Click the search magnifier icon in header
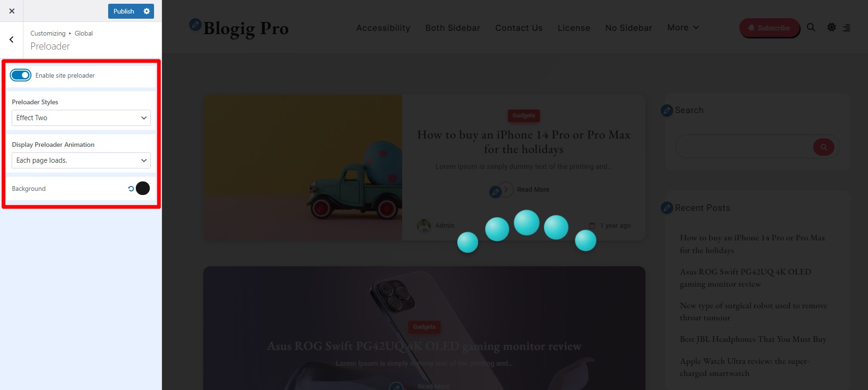 811,28
